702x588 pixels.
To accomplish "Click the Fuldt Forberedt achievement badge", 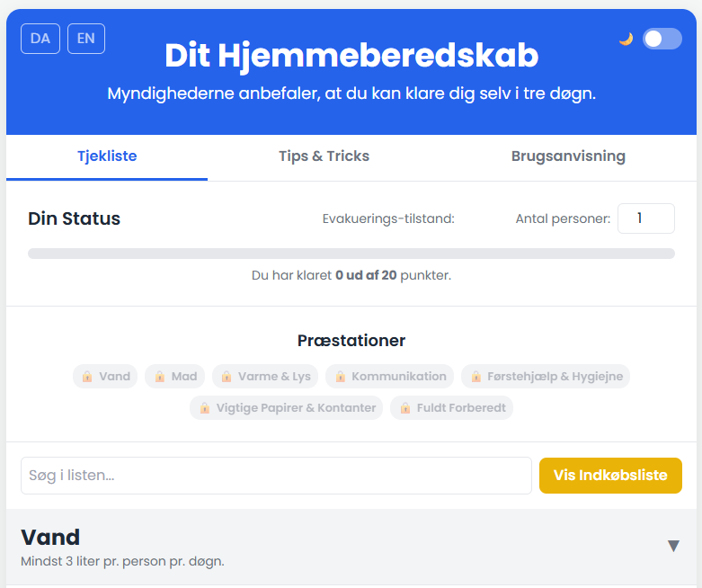I will point(451,408).
